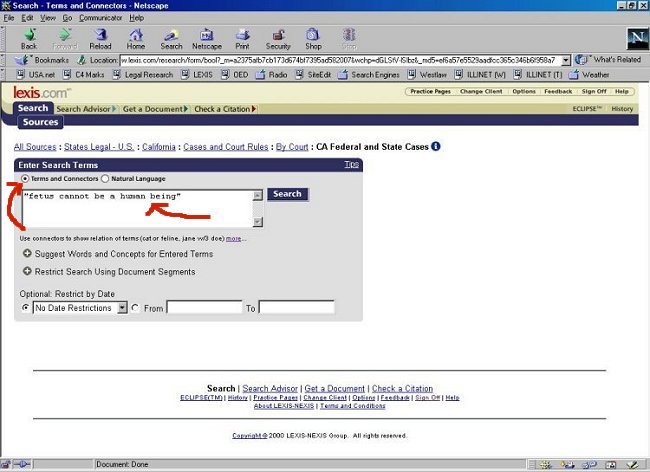
Task: Select the No Date Restrictions radio button
Action: click(x=25, y=307)
